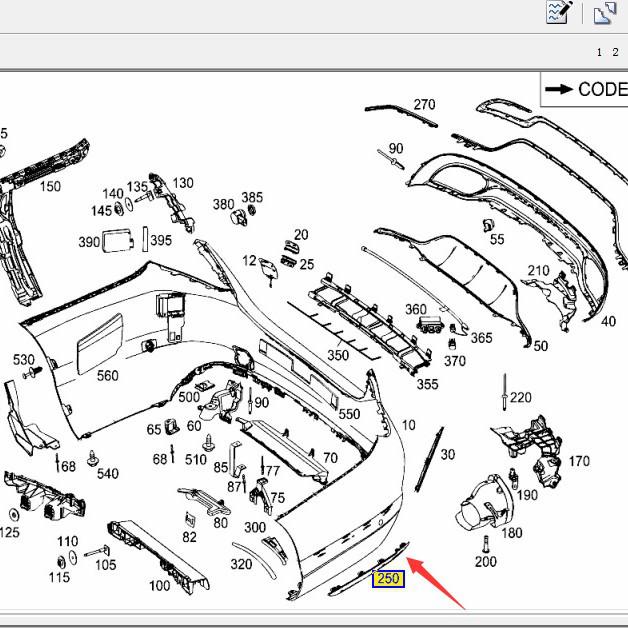Go to page 1 of the diagram
This screenshot has height=628, width=628.
(600, 52)
